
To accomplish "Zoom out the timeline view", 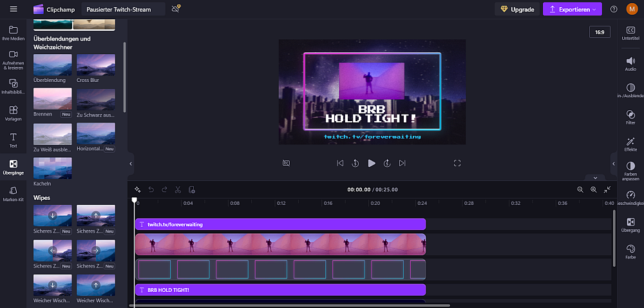I will [580, 189].
